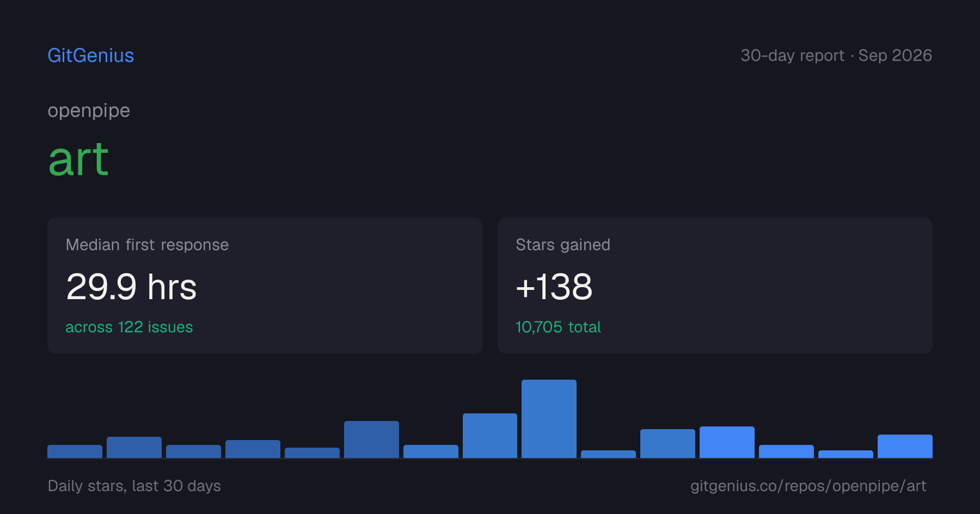
Task: Open the gitgenius.co/repos/openpipe/art URL
Action: pyautogui.click(x=808, y=486)
